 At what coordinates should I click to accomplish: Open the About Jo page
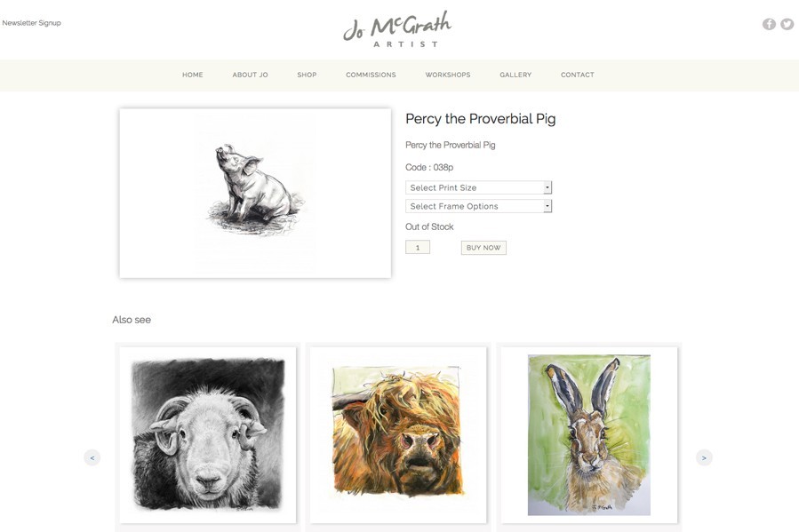[x=251, y=75]
